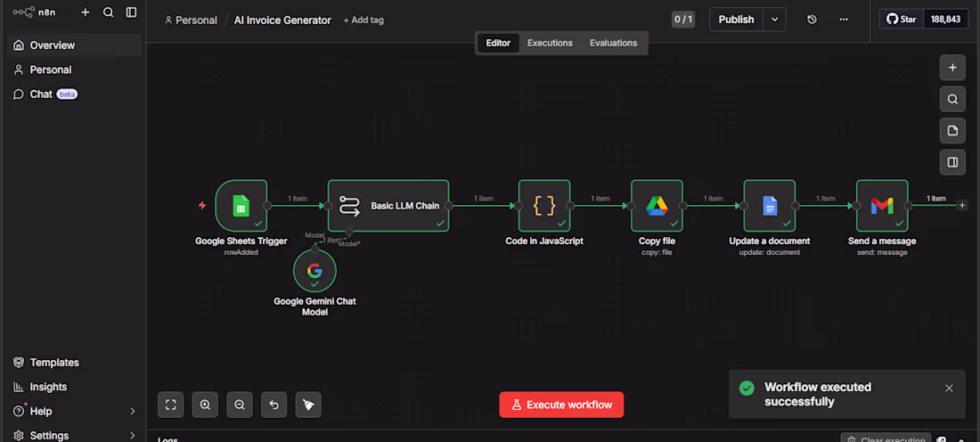Click the red trigger lightning bolt icon
Image resolution: width=980 pixels, height=442 pixels.
click(202, 205)
